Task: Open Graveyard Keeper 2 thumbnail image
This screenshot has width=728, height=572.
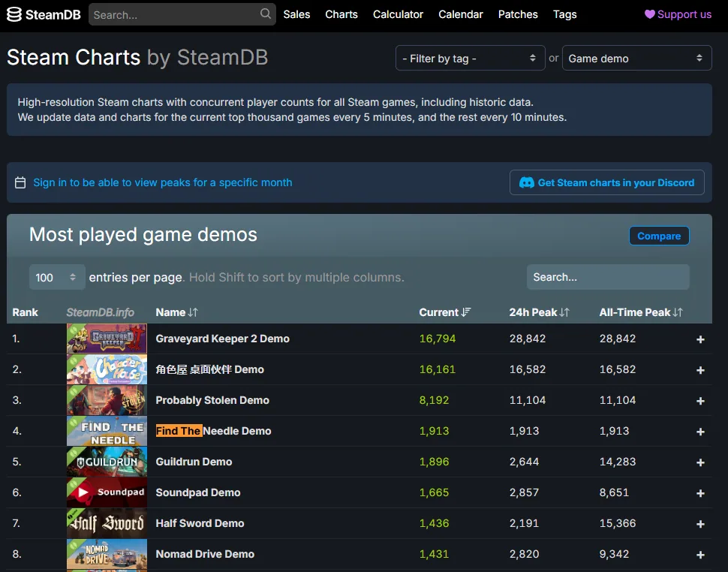Action: pos(107,339)
